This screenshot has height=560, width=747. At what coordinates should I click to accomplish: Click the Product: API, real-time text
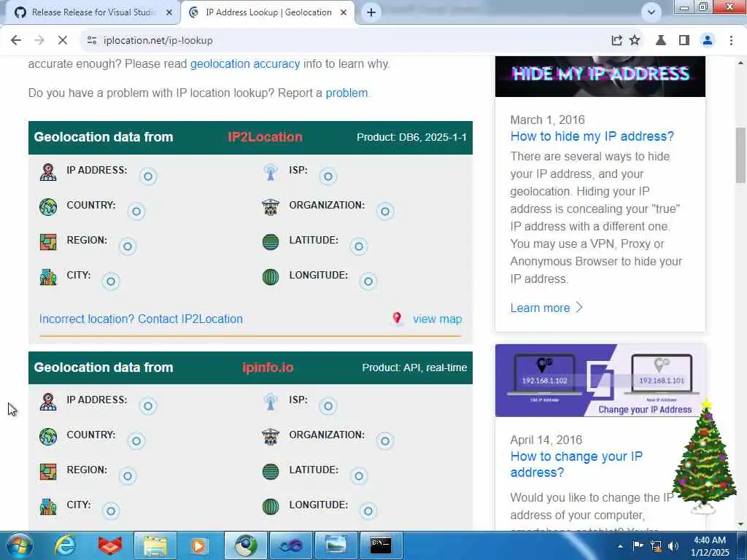coord(414,367)
